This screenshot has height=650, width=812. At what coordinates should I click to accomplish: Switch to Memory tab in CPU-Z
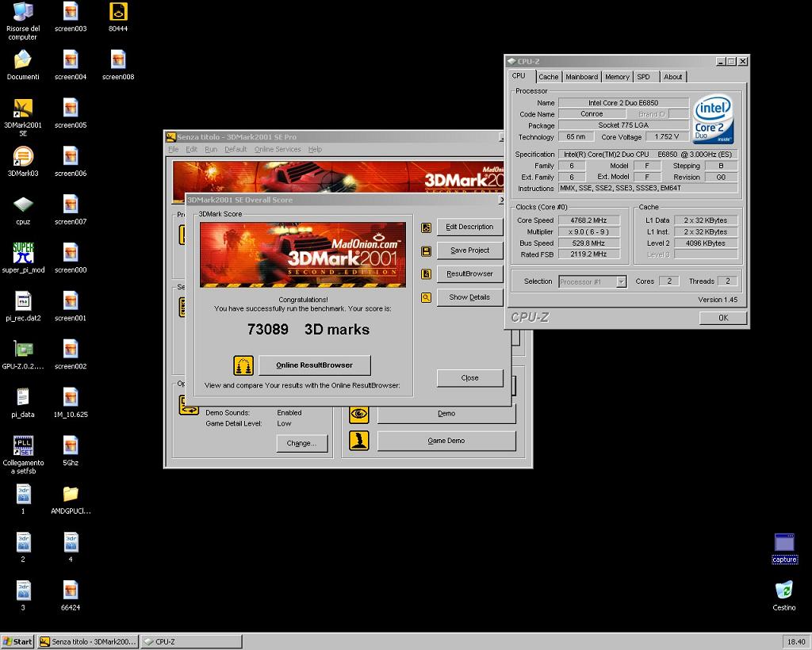(617, 77)
